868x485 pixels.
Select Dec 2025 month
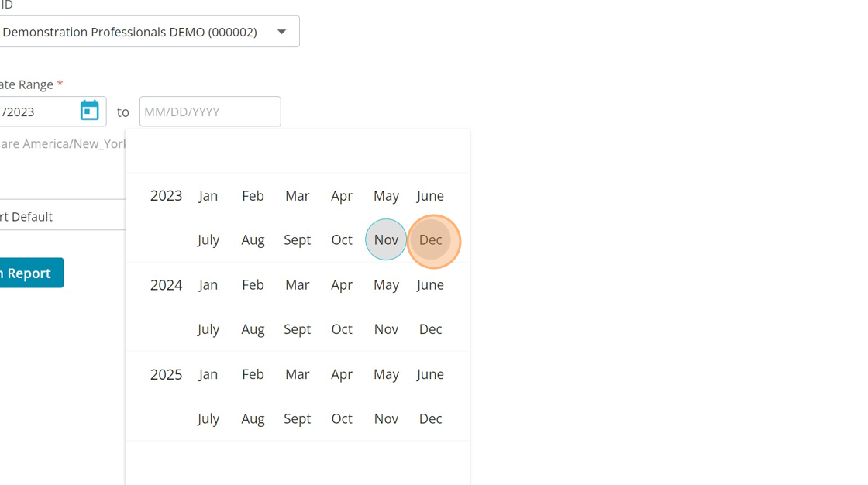pos(430,418)
